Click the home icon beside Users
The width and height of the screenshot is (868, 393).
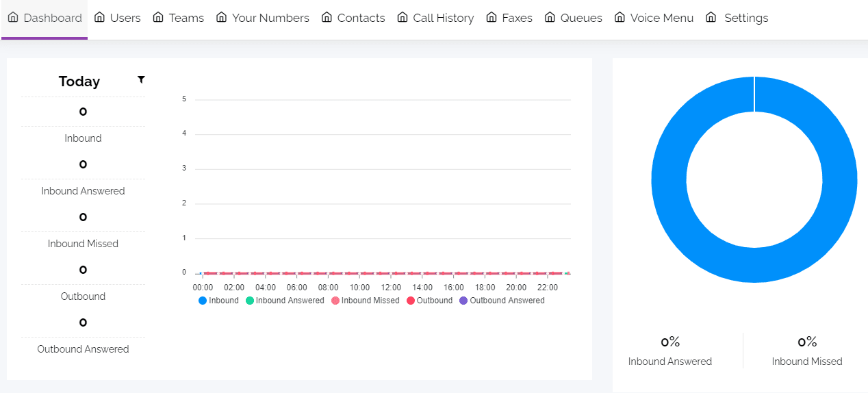coord(100,17)
